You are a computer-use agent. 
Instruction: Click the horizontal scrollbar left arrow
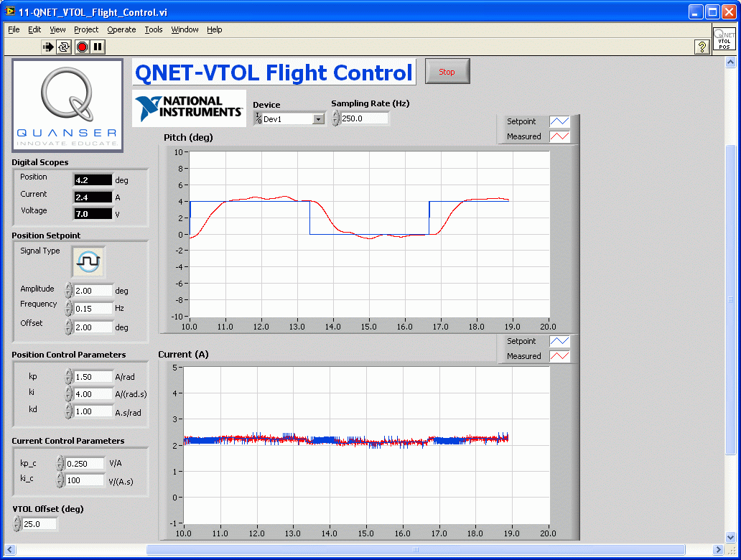(x=9, y=550)
